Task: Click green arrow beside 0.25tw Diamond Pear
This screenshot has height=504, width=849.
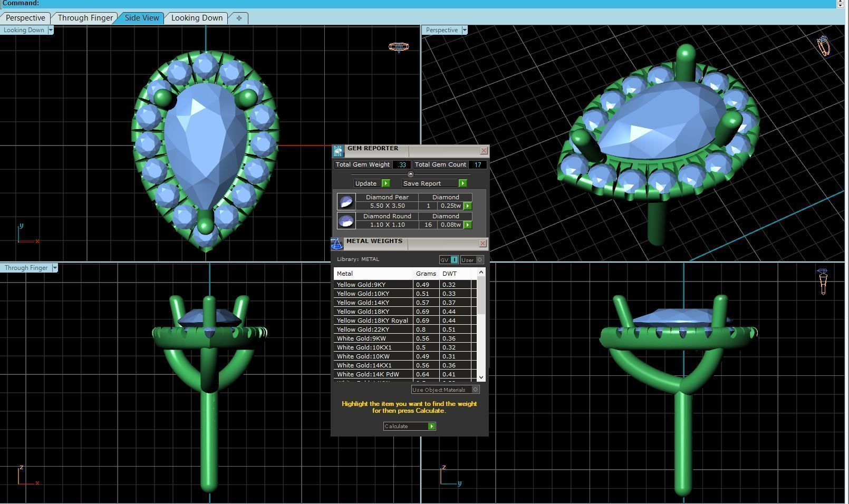Action: pyautogui.click(x=468, y=206)
